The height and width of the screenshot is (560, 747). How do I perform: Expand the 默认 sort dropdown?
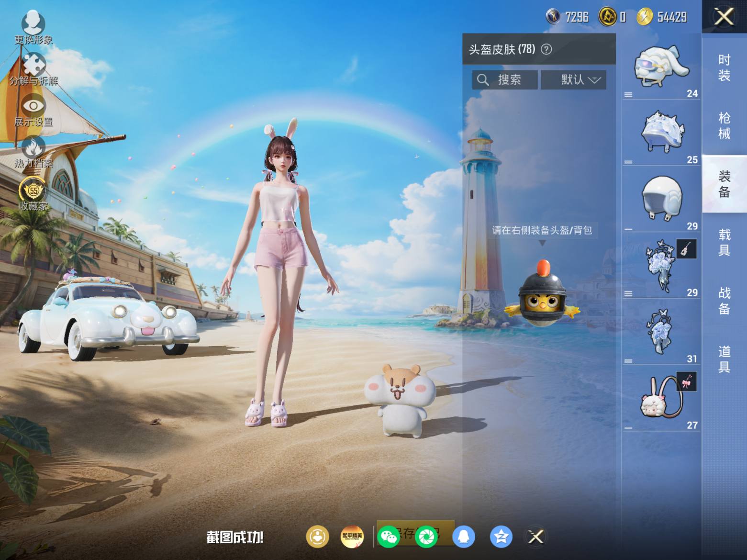pos(574,79)
